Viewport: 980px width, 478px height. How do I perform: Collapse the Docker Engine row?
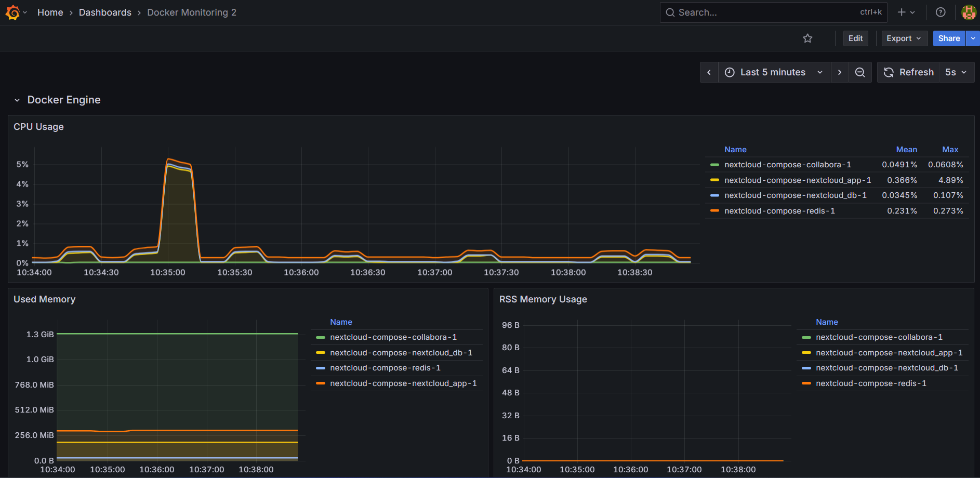(x=17, y=100)
